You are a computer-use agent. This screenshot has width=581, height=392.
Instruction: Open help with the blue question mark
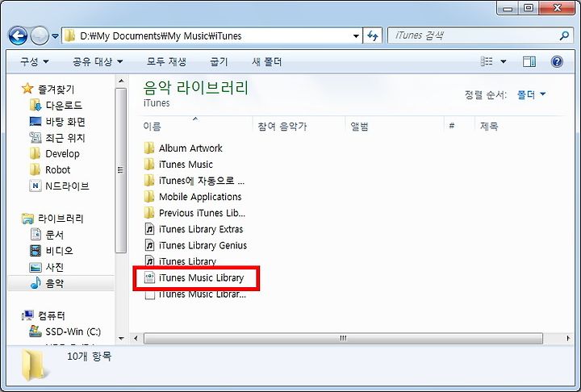tap(557, 61)
